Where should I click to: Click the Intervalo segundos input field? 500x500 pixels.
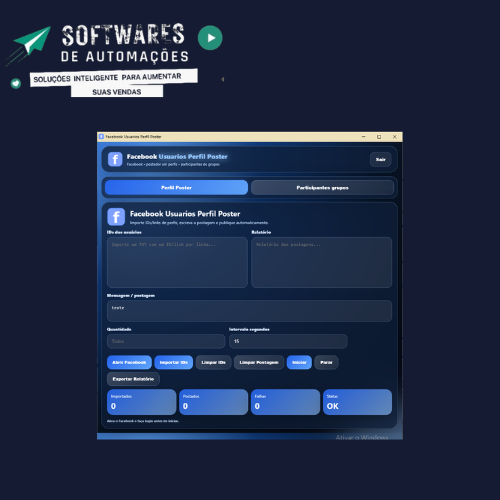coord(288,341)
